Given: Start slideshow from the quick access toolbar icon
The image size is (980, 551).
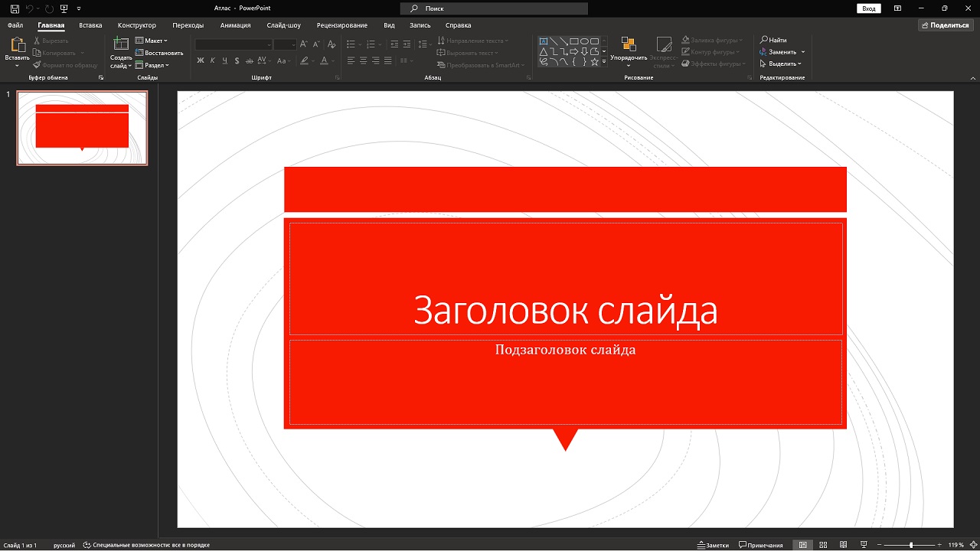Looking at the screenshot, I should [x=63, y=8].
